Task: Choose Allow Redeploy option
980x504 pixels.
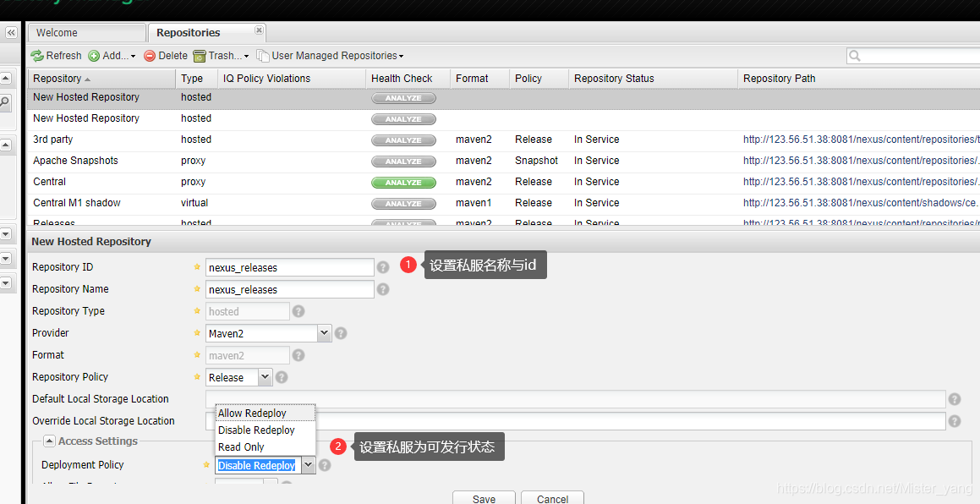Action: tap(265, 414)
